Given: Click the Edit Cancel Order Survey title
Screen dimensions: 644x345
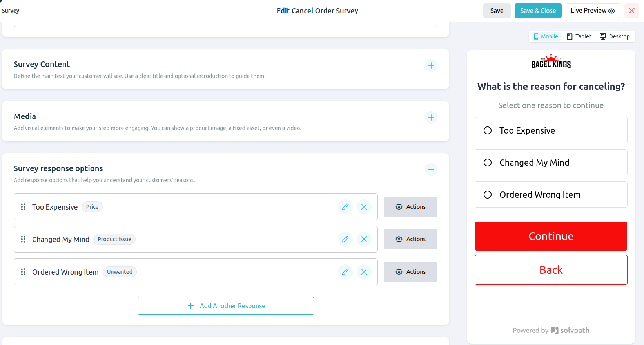Looking at the screenshot, I should [317, 11].
